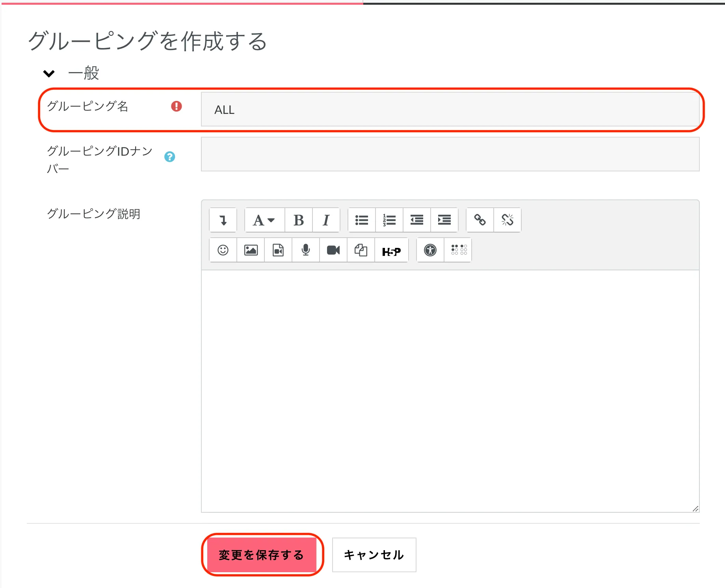Click the 変更を保存する button
The image size is (725, 588).
[x=262, y=555]
